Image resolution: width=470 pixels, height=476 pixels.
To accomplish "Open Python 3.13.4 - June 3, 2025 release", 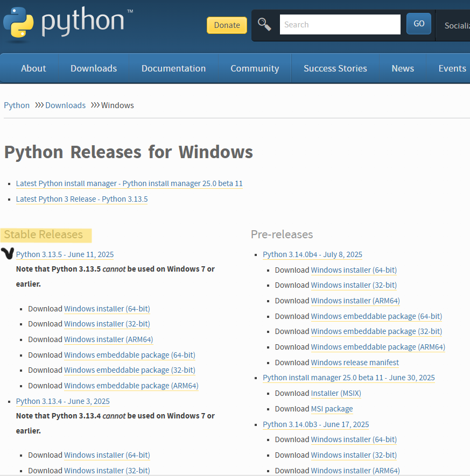I will pyautogui.click(x=63, y=401).
